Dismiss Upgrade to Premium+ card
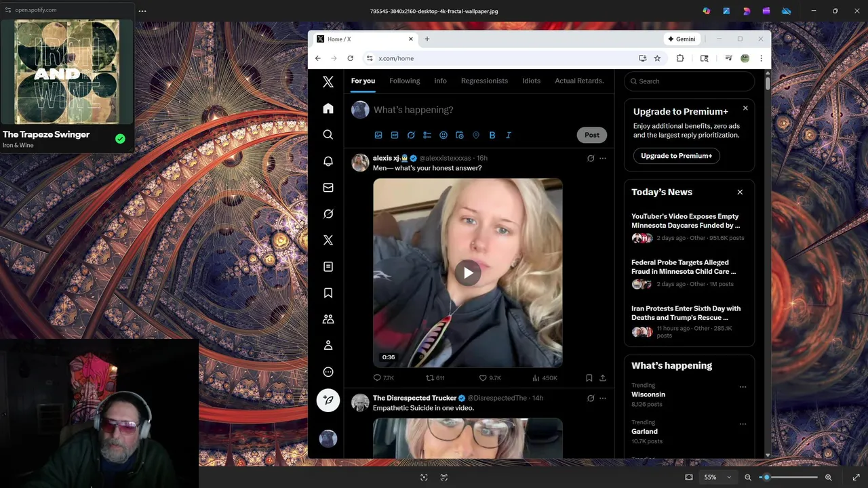868x488 pixels. click(745, 108)
